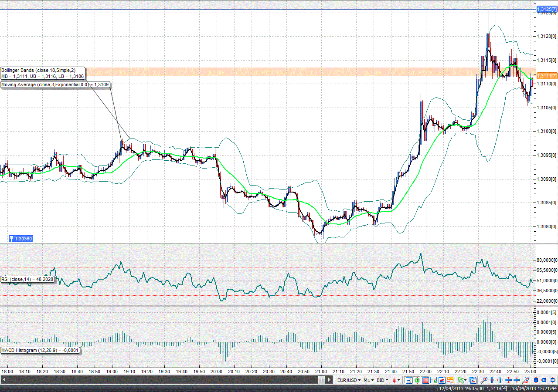
Task: Click the orange 1,3111[7] price tag
Action: 547,75
